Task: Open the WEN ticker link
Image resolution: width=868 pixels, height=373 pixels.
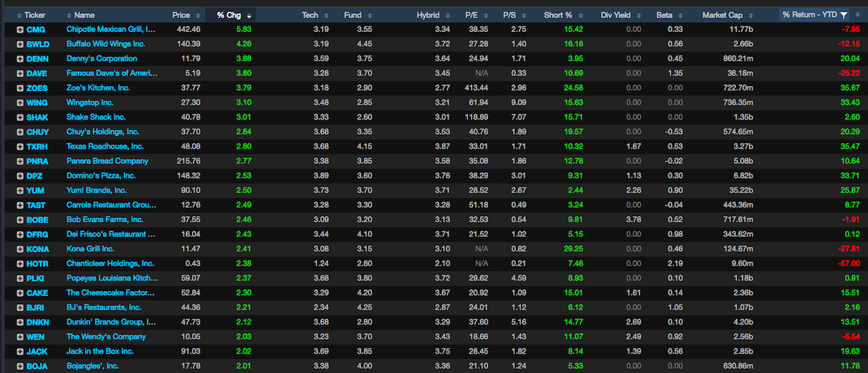Action: click(35, 336)
